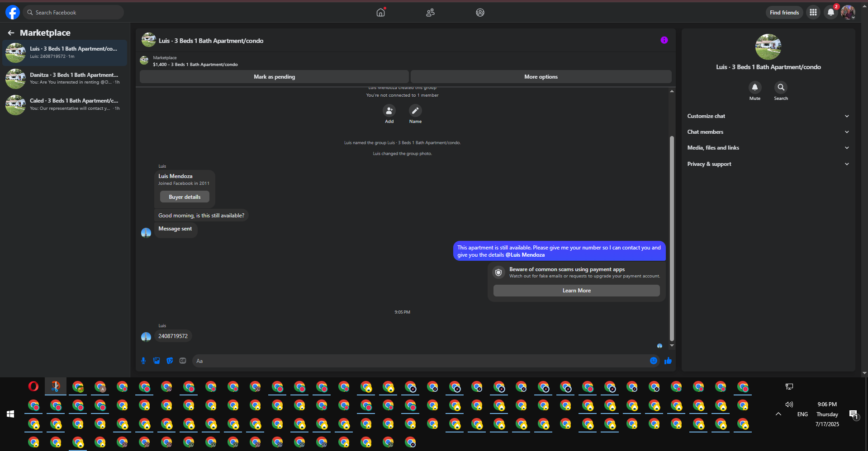Send a thumbs-up like
The width and height of the screenshot is (868, 451).
[668, 361]
